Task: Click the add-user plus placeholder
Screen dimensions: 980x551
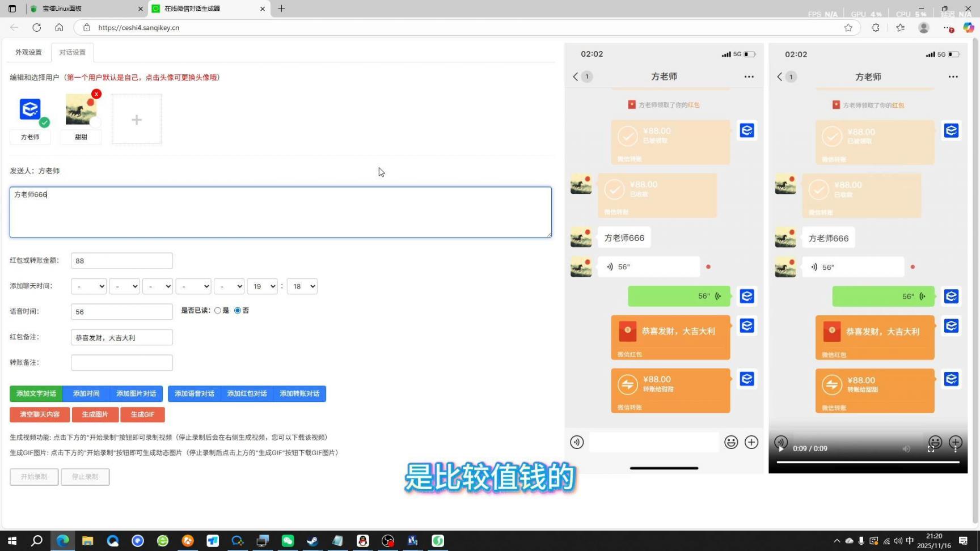Action: (x=136, y=119)
